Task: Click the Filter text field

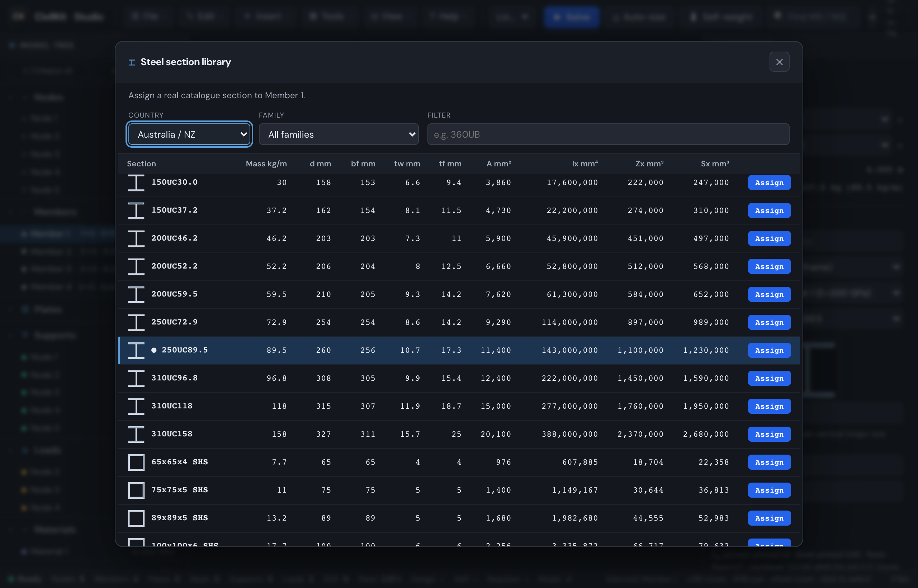Action: point(608,134)
